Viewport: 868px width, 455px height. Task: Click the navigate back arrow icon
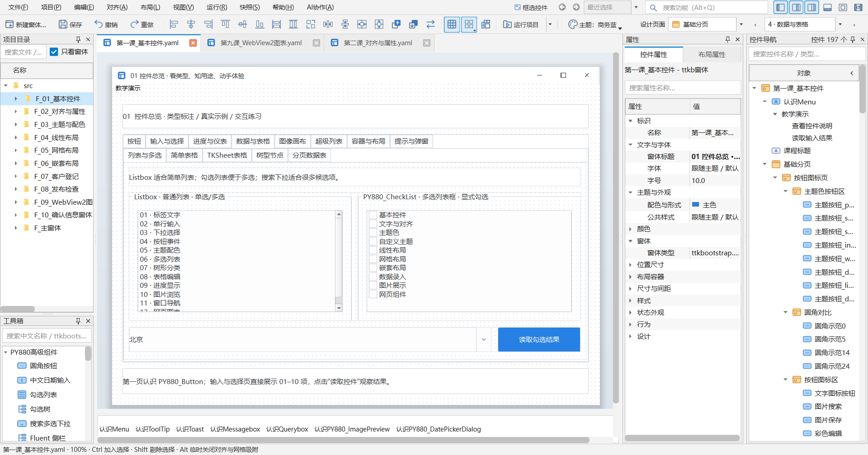(x=562, y=7)
